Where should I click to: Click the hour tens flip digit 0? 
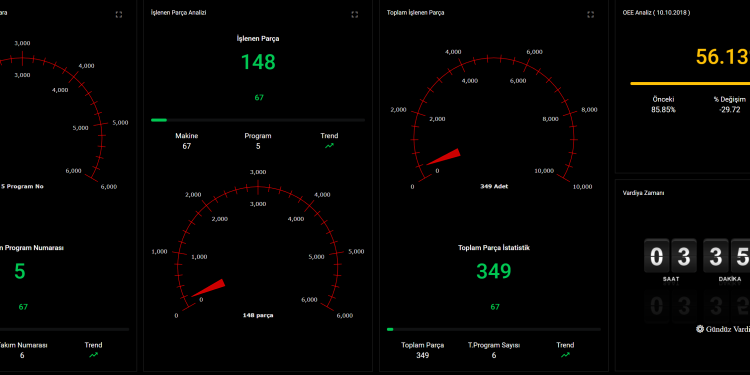click(657, 256)
